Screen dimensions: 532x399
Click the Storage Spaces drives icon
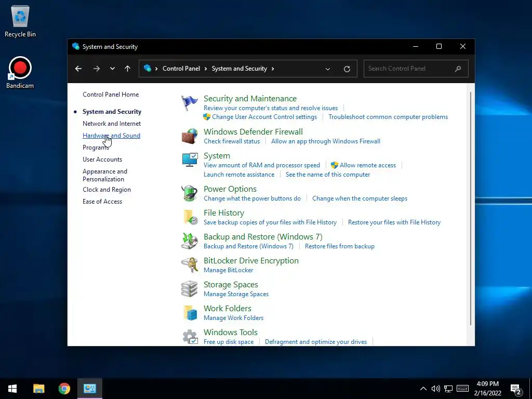pyautogui.click(x=189, y=289)
